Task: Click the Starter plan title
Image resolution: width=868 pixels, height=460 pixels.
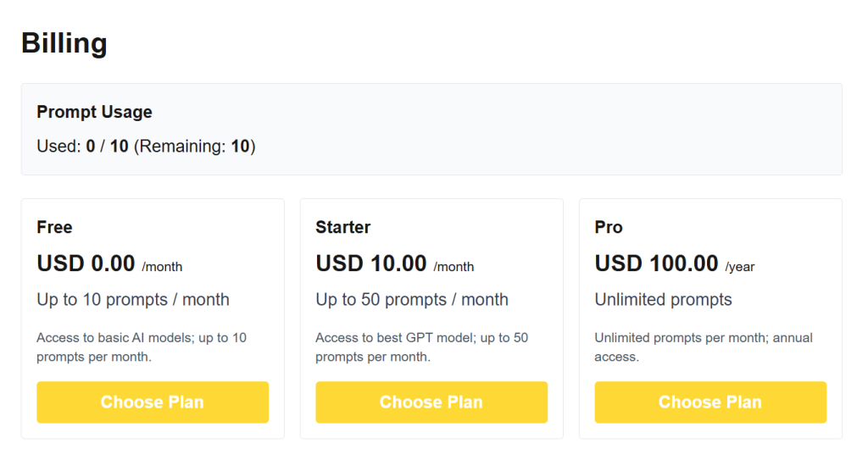Action: [343, 227]
